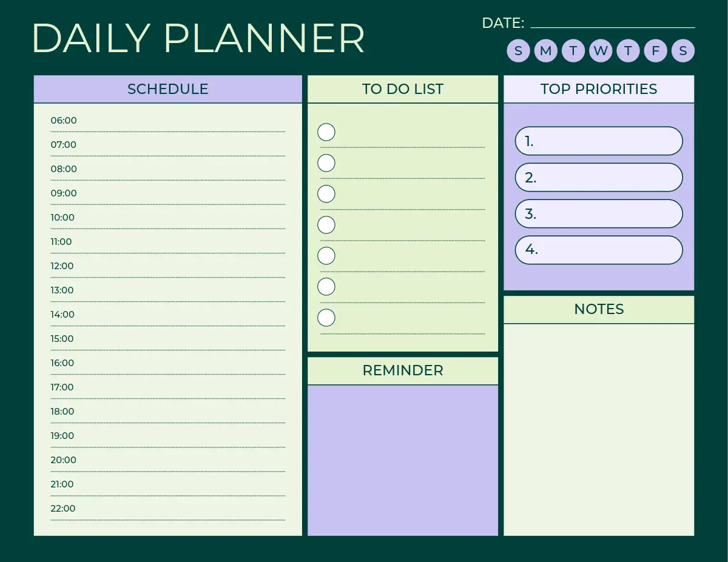Click inside the Notes area
728x562 pixels.
(599, 429)
